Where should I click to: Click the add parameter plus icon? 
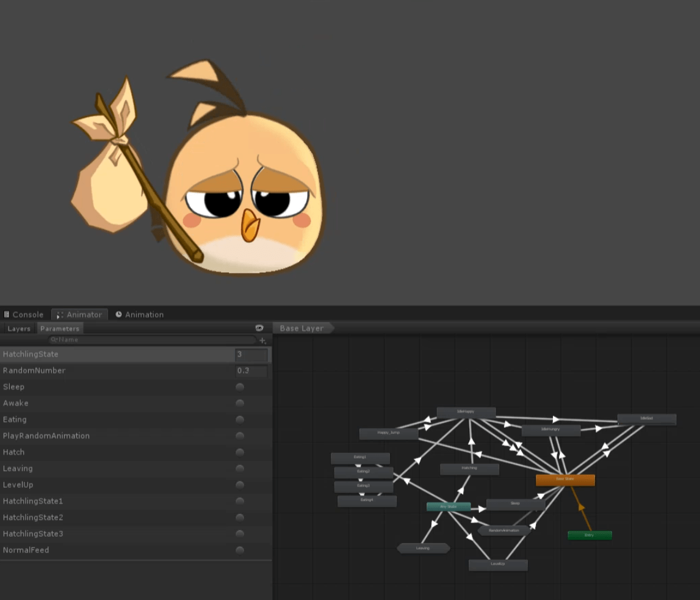262,340
